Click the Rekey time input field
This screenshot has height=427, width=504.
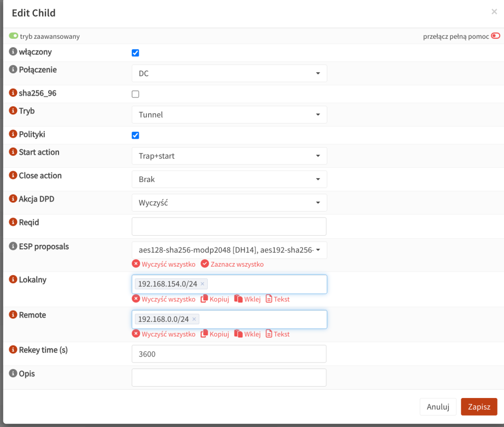[x=229, y=354]
